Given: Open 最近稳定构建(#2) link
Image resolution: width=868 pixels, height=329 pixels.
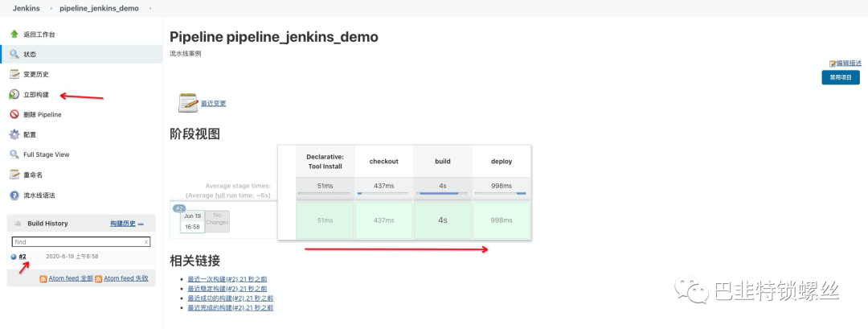Looking at the screenshot, I should pos(227,289).
